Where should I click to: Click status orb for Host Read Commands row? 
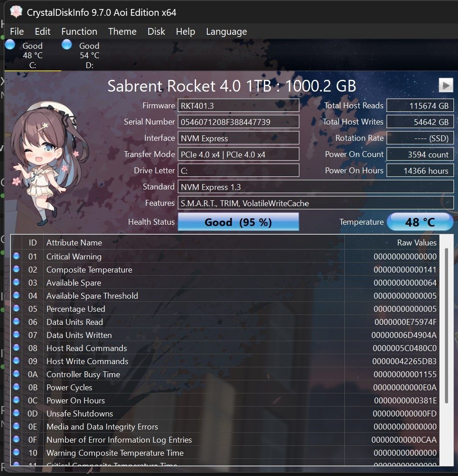[16, 347]
